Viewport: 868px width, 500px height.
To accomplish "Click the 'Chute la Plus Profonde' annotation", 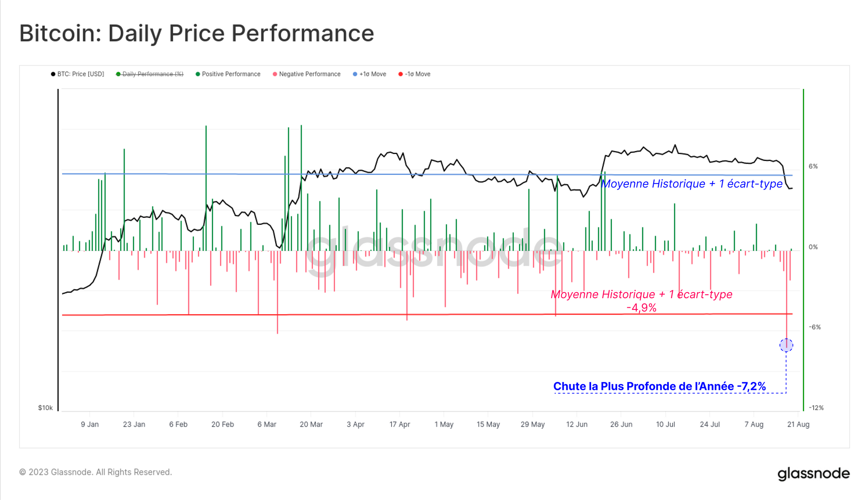I will 659,386.
